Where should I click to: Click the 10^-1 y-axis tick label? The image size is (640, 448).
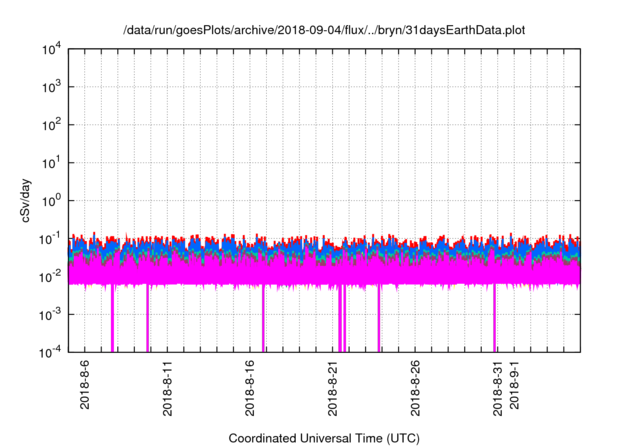pyautogui.click(x=50, y=239)
